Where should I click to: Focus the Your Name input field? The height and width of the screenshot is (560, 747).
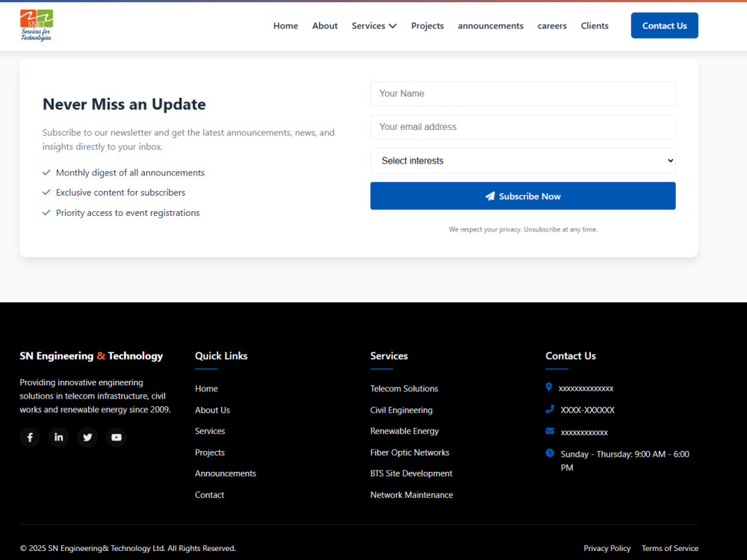click(x=523, y=94)
